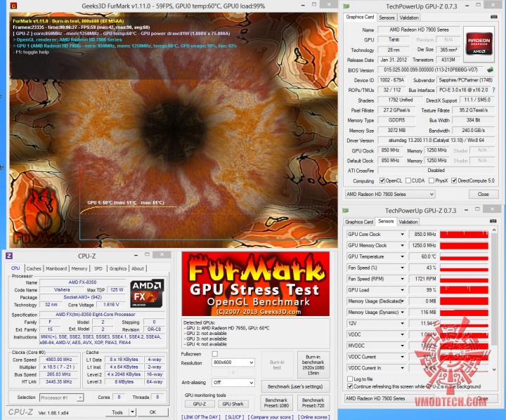Expand the Fan Speed (RPM) sensor dropdown
506x420 pixels.
[403, 279]
